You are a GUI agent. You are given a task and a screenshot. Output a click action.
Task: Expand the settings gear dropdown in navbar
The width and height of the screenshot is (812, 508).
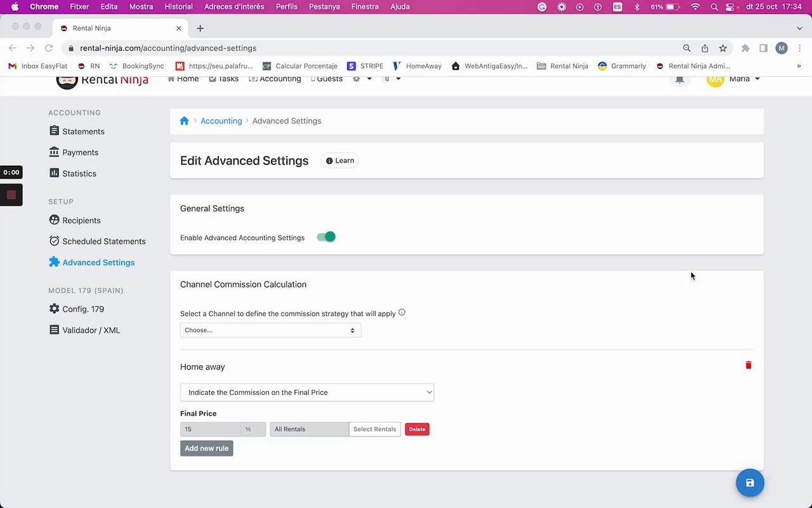(x=362, y=79)
